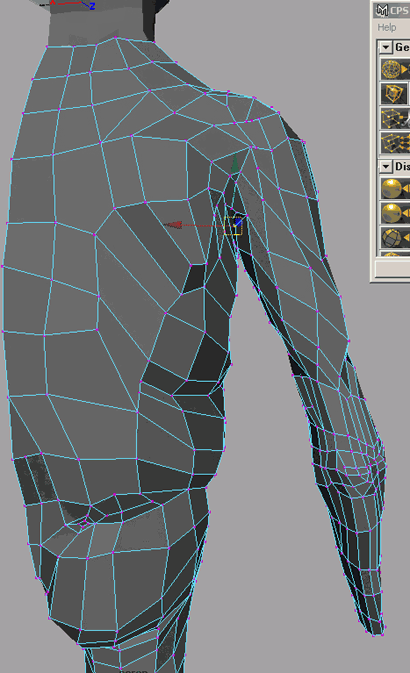This screenshot has height=673, width=410.
Task: Click the blue Z-axis handle of move manipulator
Action: [238, 221]
